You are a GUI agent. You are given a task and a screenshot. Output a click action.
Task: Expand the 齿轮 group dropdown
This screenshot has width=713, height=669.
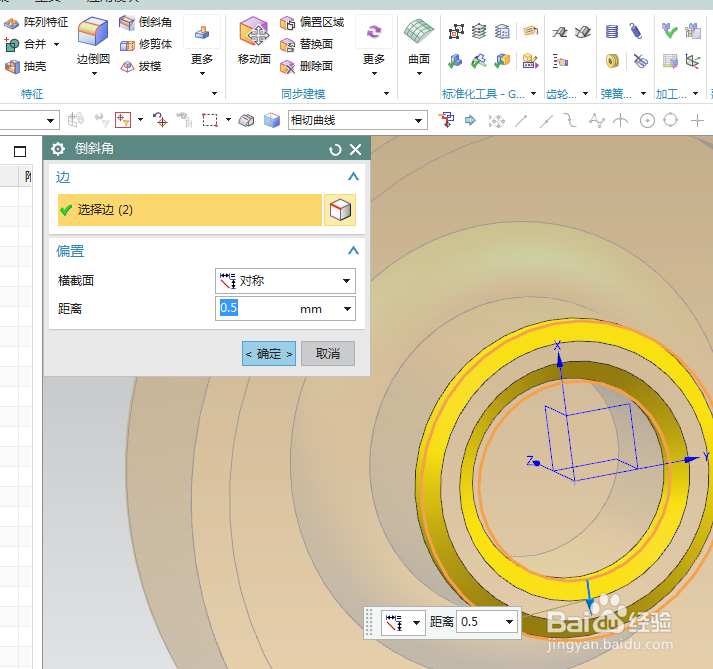click(586, 94)
